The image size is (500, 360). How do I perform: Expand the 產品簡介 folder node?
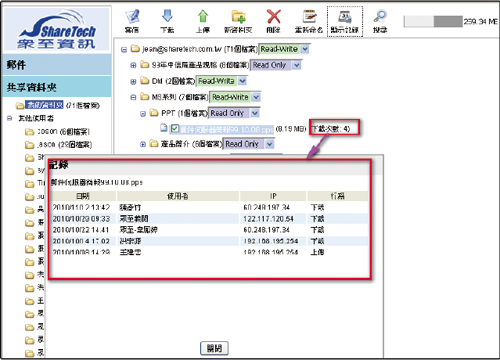tap(143, 144)
